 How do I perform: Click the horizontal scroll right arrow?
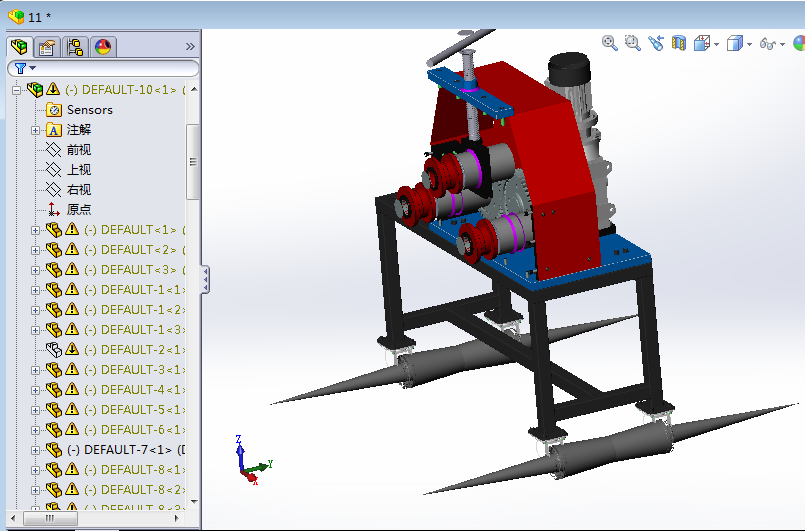click(x=177, y=518)
